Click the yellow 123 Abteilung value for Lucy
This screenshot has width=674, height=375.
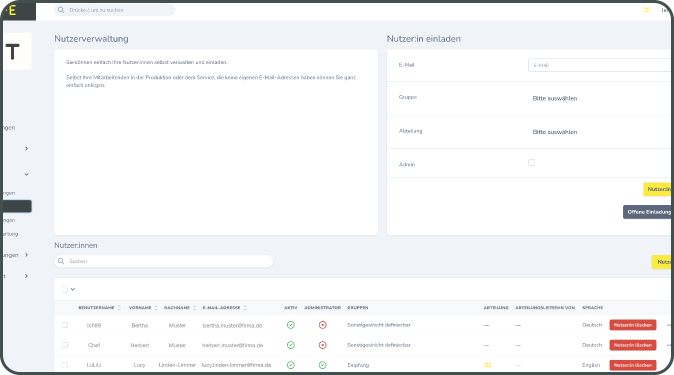point(487,365)
